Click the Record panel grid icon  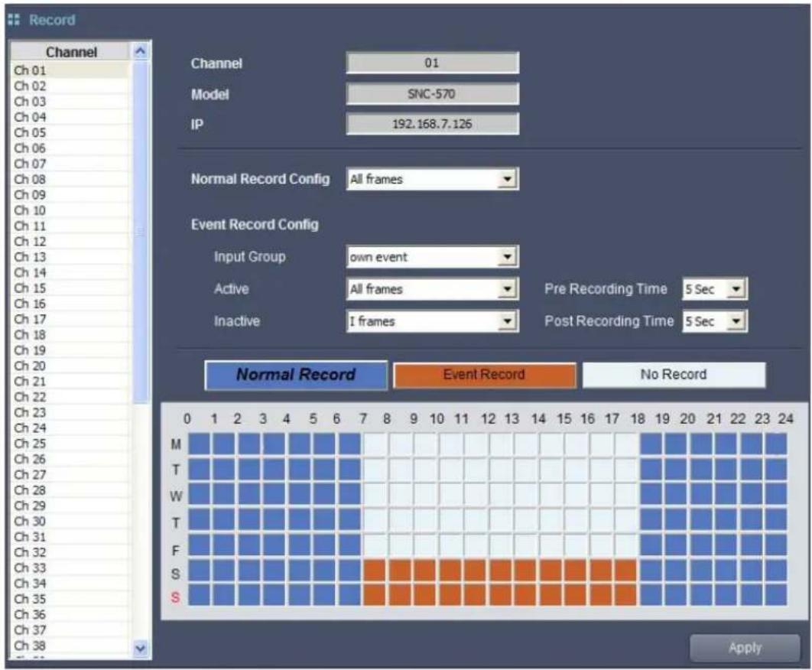point(14,20)
